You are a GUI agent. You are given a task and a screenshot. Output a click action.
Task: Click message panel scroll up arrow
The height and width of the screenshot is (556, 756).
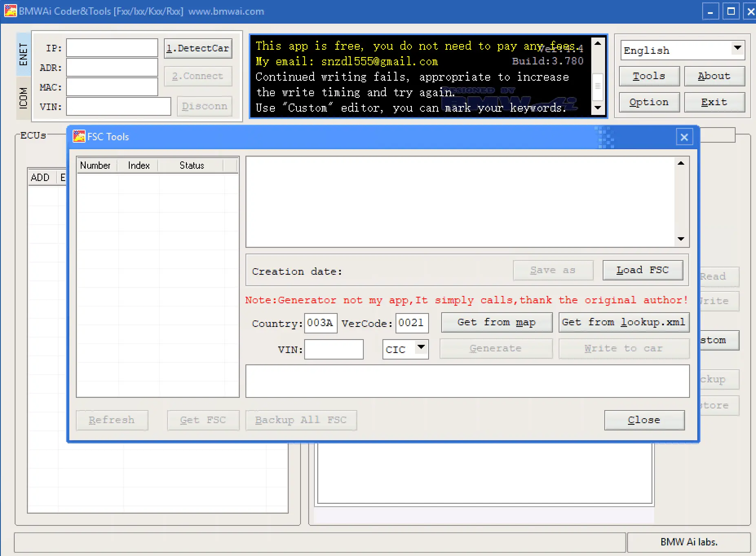[x=598, y=43]
